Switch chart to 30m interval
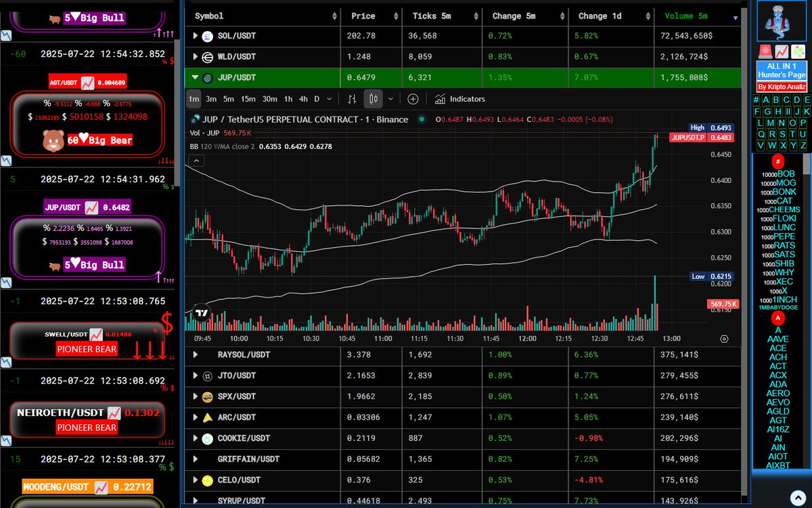The width and height of the screenshot is (812, 508). (x=270, y=99)
